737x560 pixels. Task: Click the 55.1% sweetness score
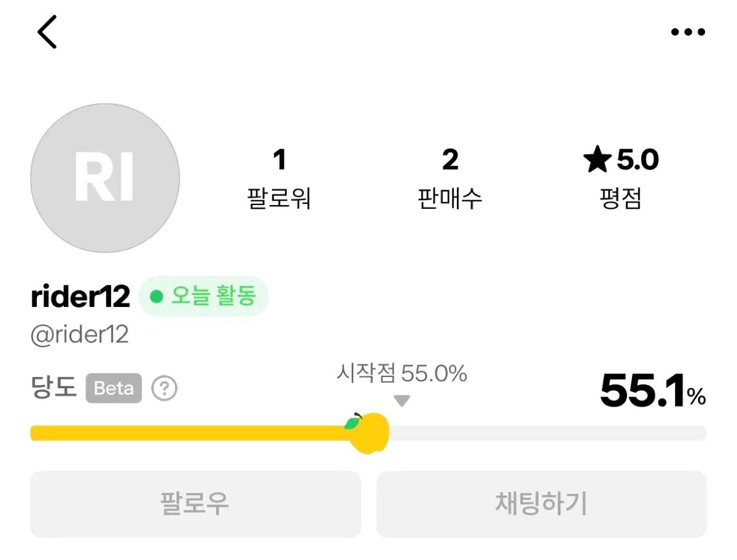tap(652, 391)
